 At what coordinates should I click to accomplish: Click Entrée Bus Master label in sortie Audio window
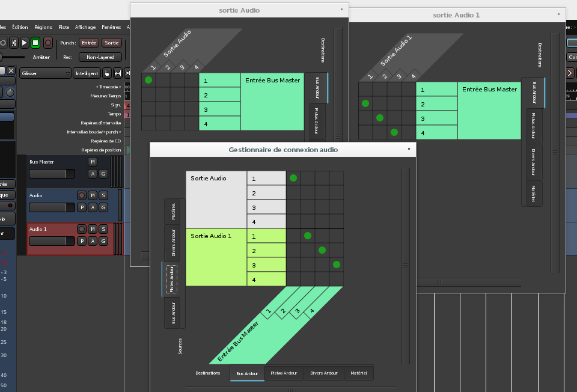[272, 102]
